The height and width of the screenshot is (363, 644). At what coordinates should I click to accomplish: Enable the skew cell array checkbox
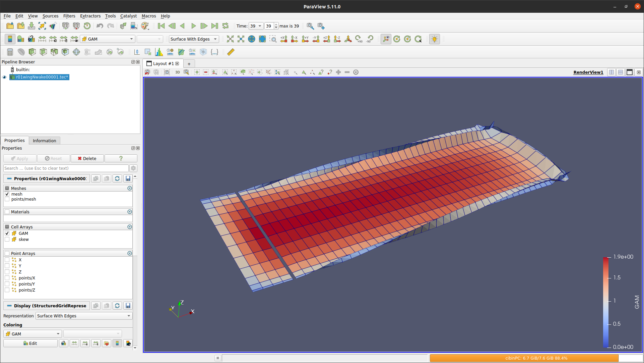[x=7, y=239]
